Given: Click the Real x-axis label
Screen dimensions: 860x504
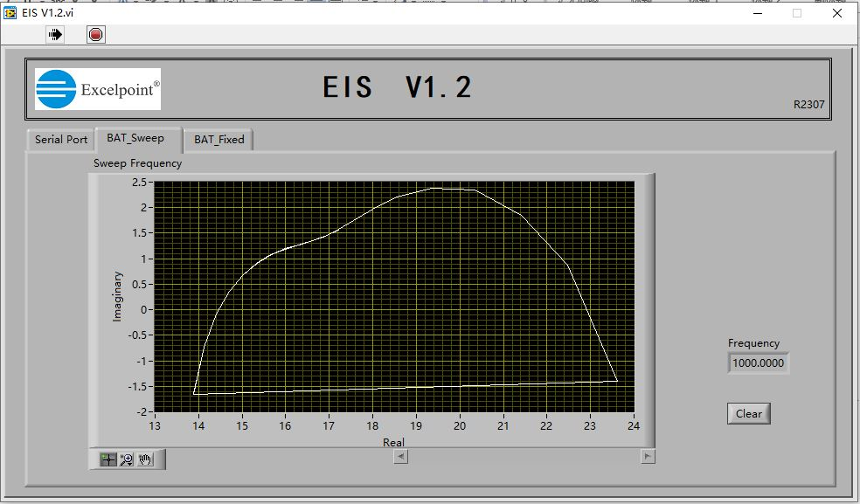Looking at the screenshot, I should tap(393, 442).
